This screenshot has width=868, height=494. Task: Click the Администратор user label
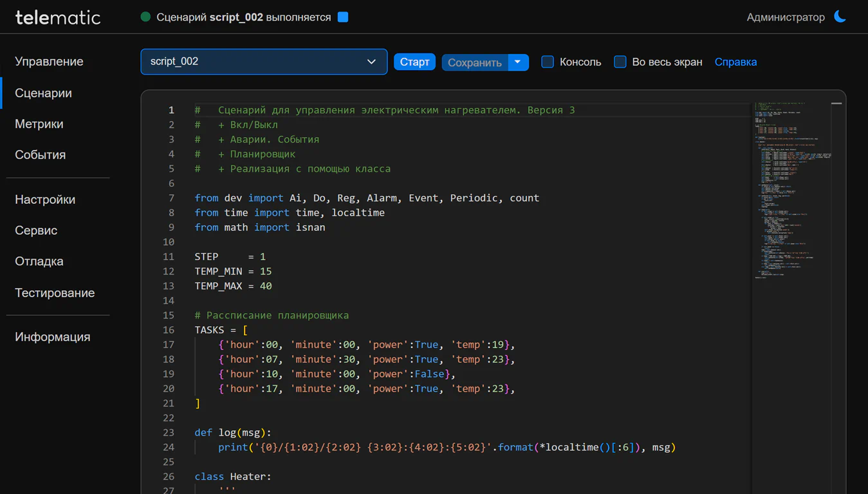tap(786, 17)
